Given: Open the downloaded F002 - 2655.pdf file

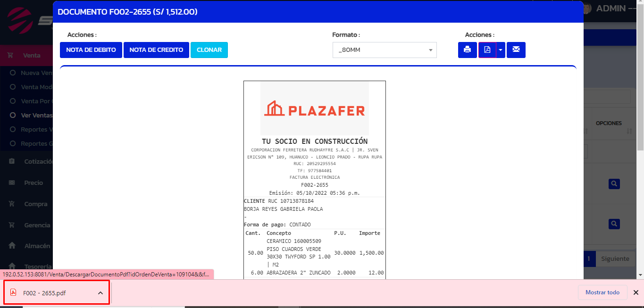Looking at the screenshot, I should click(44, 293).
